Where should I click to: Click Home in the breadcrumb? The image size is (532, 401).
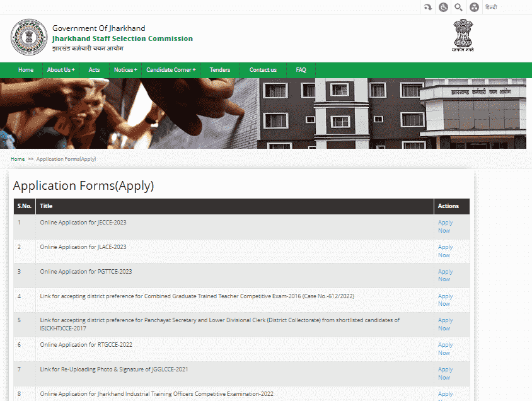(x=18, y=159)
